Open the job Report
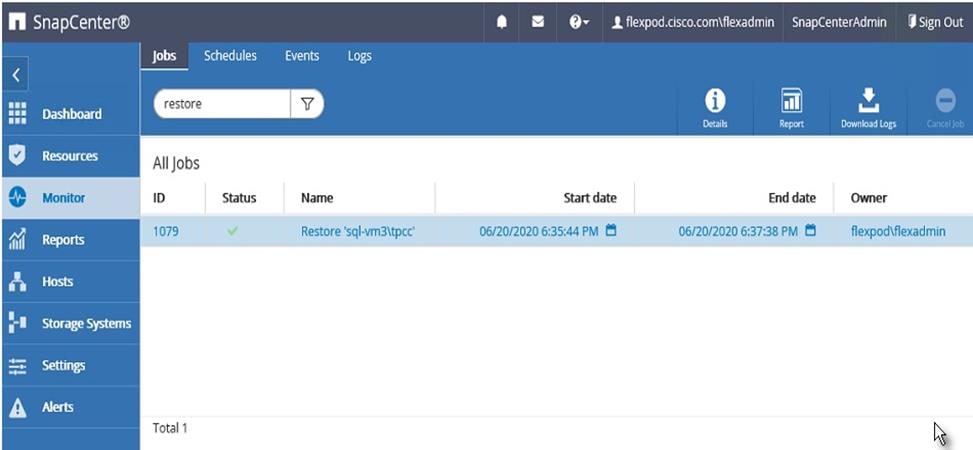This screenshot has width=973, height=450. click(791, 109)
